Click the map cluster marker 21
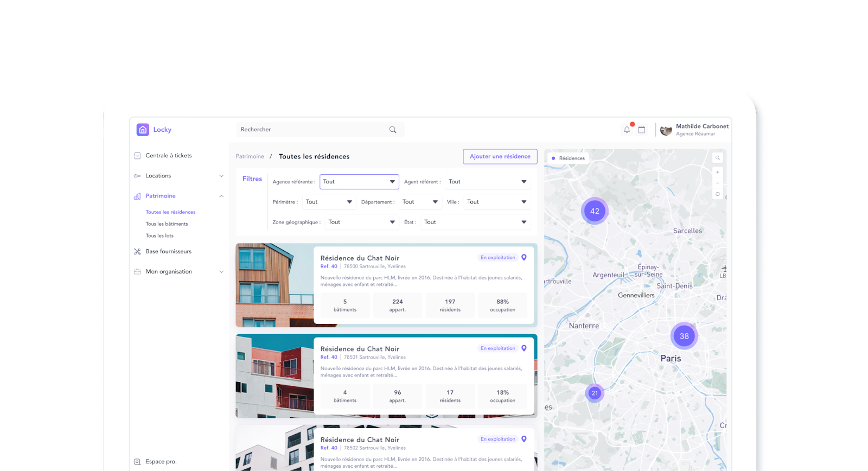 coord(595,393)
